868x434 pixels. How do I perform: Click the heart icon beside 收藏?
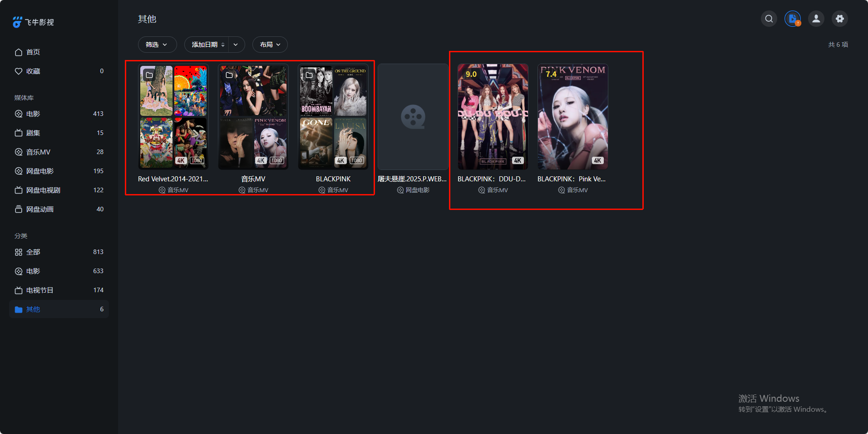click(x=19, y=71)
